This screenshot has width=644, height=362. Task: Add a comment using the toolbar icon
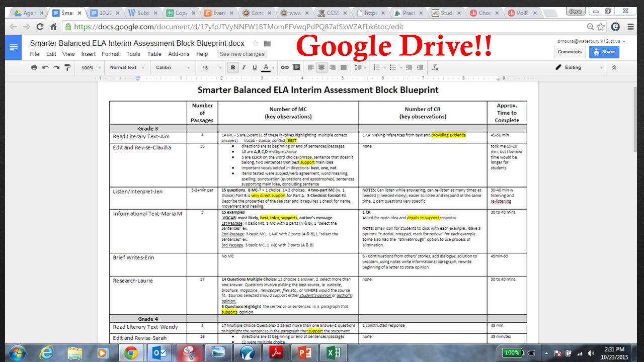[x=296, y=67]
